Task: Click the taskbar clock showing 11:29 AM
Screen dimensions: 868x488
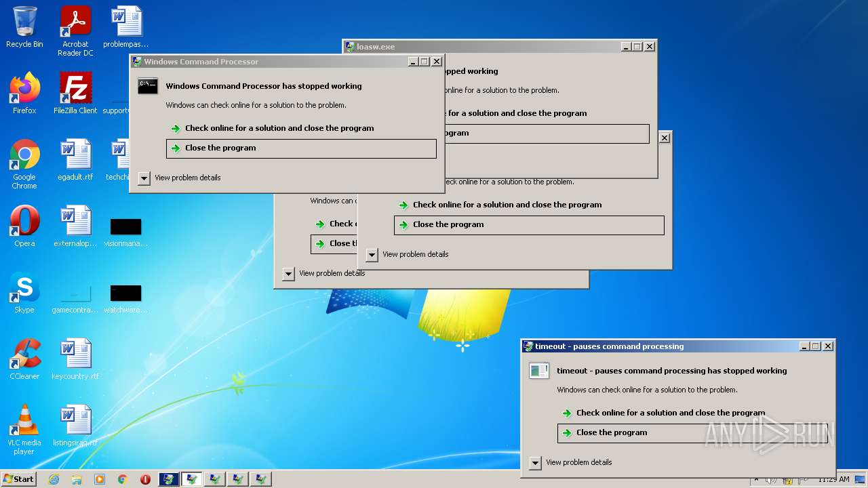Action: (x=833, y=479)
